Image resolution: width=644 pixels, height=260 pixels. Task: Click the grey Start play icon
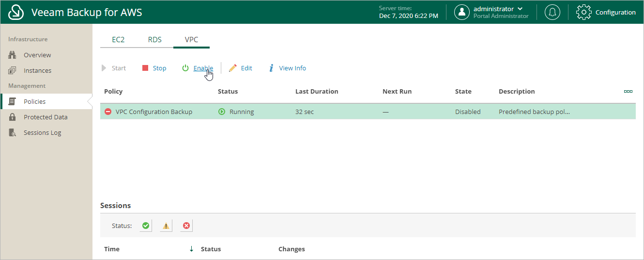point(104,68)
